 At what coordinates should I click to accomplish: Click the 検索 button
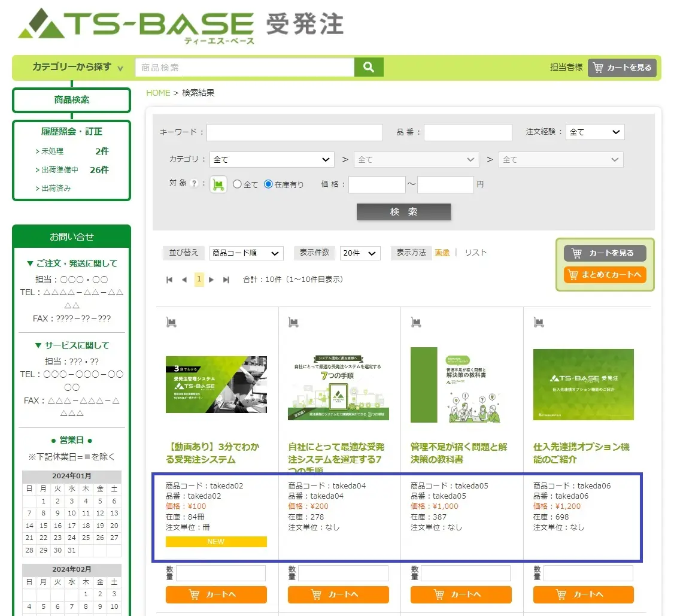coord(403,212)
